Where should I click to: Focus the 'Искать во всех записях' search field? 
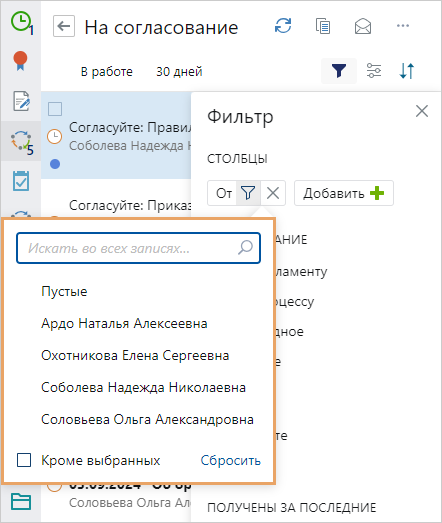point(138,248)
